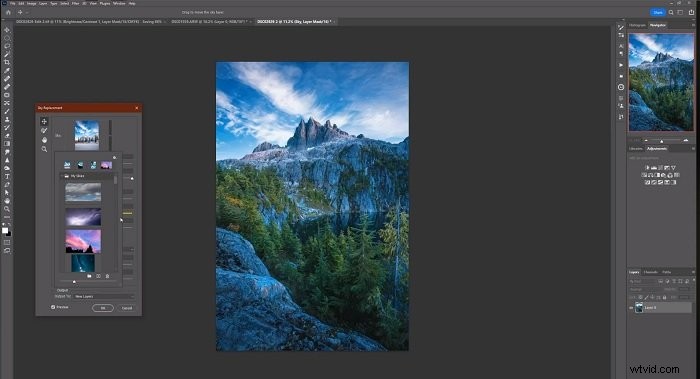Switch to the Paths tab
The height and width of the screenshot is (379, 700).
[x=667, y=272]
